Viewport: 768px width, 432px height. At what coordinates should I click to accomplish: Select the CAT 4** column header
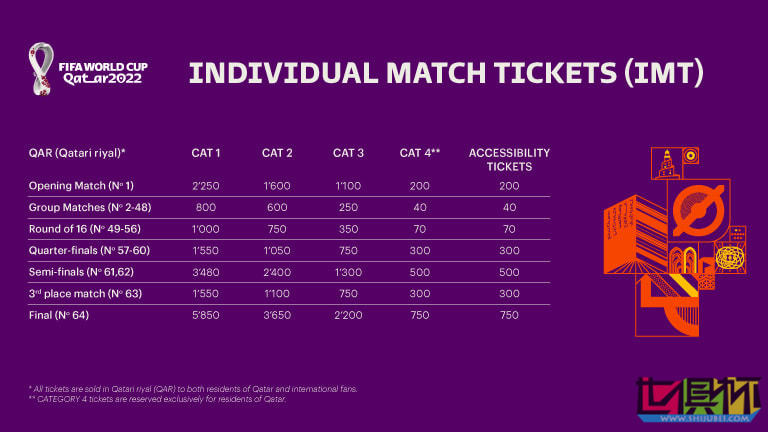[420, 152]
